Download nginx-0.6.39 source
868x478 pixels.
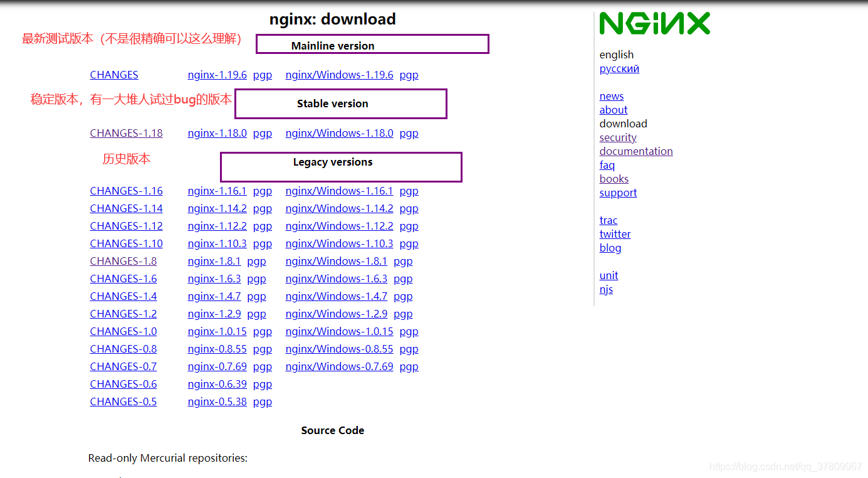point(217,384)
